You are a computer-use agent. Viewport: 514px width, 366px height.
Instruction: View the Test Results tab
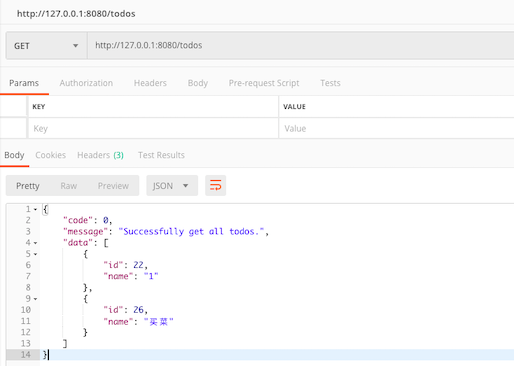[161, 155]
